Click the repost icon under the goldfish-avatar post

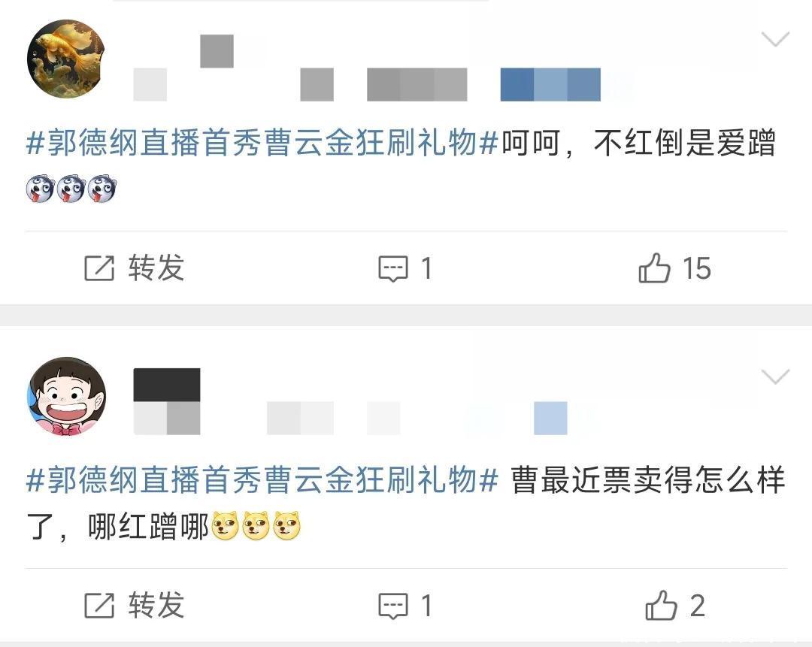tap(99, 268)
